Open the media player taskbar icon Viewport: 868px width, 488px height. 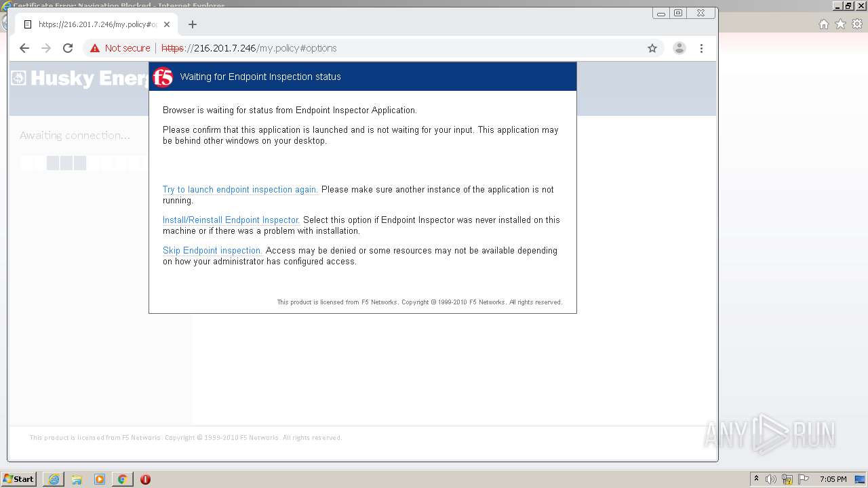point(100,479)
